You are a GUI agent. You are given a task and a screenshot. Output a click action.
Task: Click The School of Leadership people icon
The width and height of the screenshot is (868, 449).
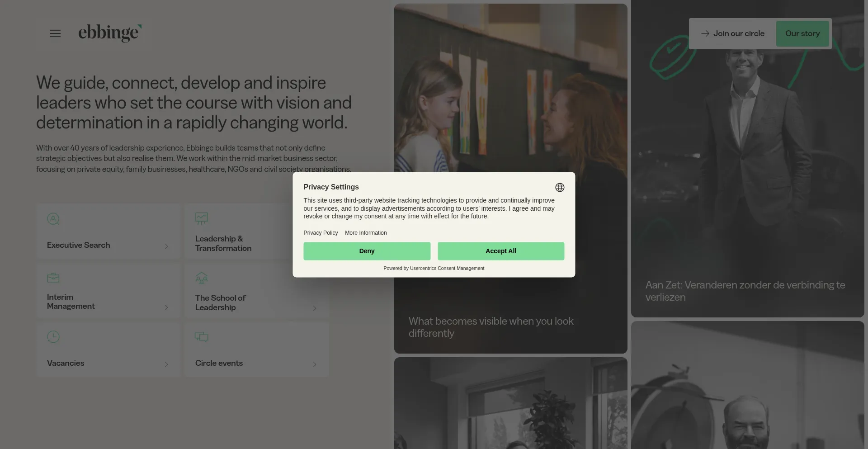click(202, 278)
